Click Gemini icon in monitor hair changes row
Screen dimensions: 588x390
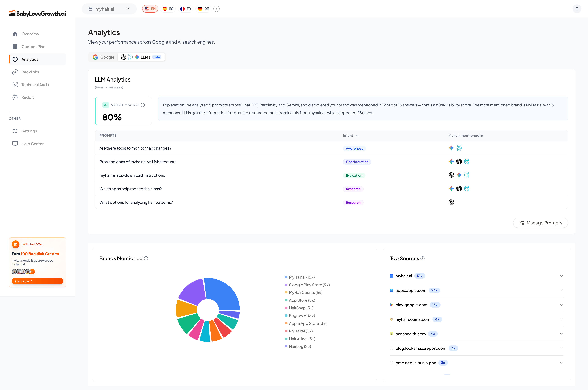451,148
